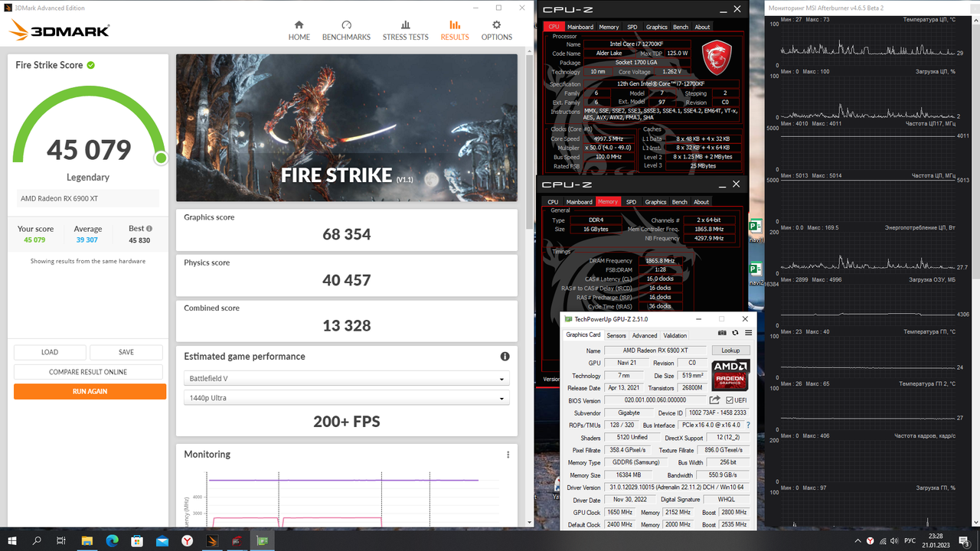This screenshot has height=551, width=980.
Task: Click the LOAD button in 3DMark
Action: pyautogui.click(x=50, y=352)
